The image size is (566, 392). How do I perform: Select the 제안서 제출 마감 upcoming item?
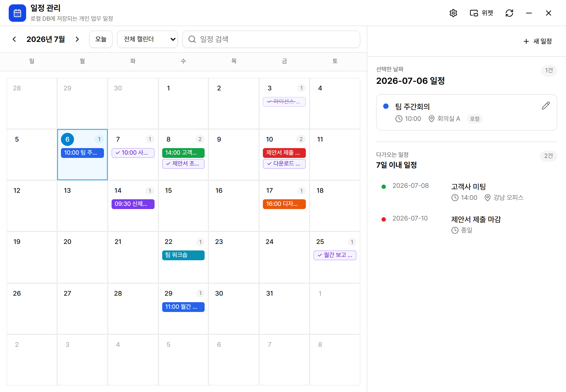(467, 225)
